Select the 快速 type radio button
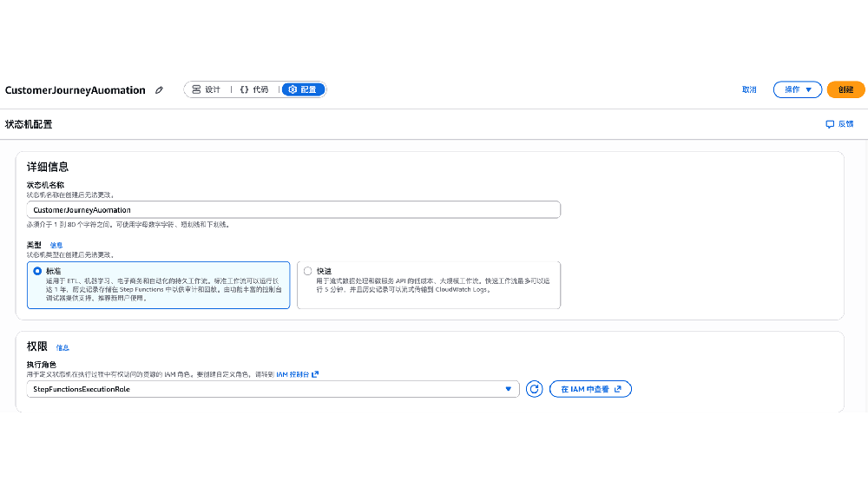 307,271
